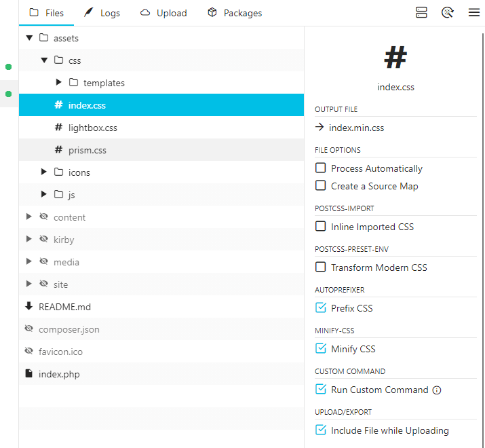The width and height of the screenshot is (485, 448).
Task: Uncheck Include File while Uploading
Action: (320, 430)
